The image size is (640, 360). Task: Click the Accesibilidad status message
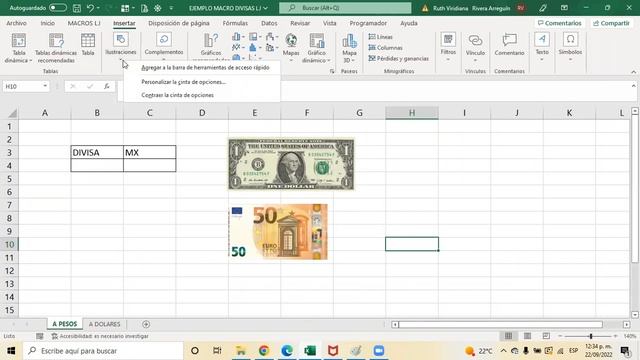pos(100,336)
